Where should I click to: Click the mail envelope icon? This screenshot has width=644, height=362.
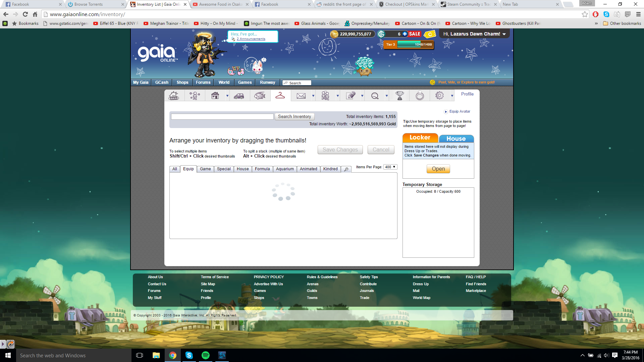(301, 96)
